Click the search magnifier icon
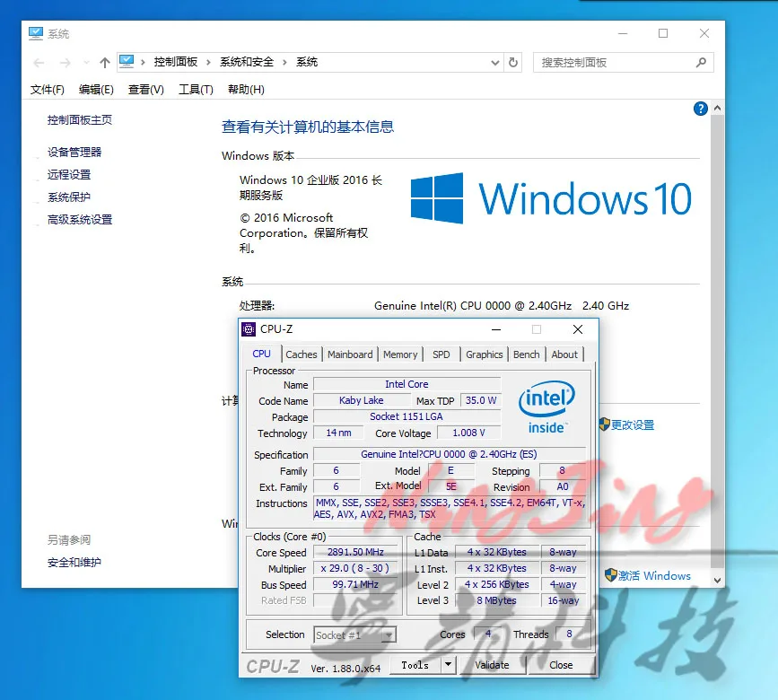Viewport: 778px width, 700px height. tap(701, 63)
